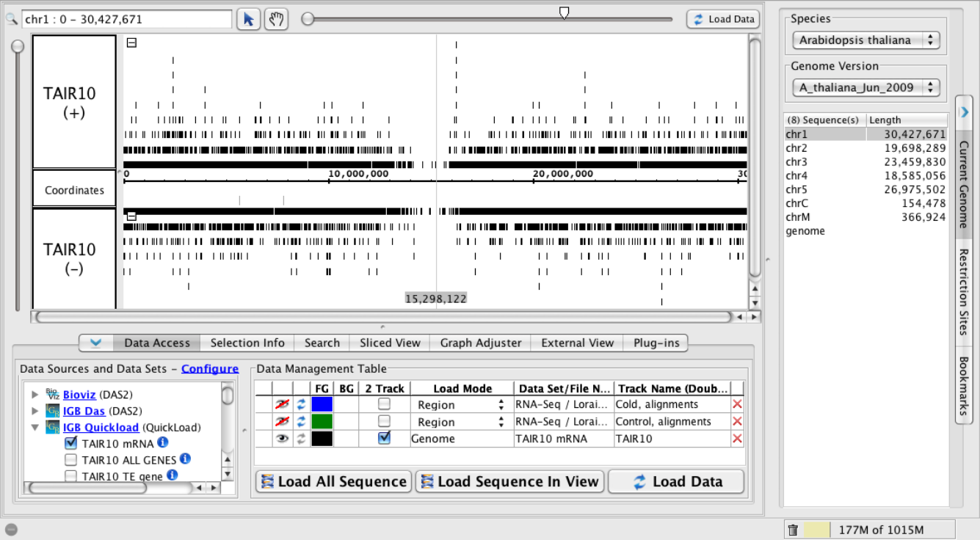Screen dimensions: 980x540
Task: Click the Bioviz server icon
Action: 52,394
